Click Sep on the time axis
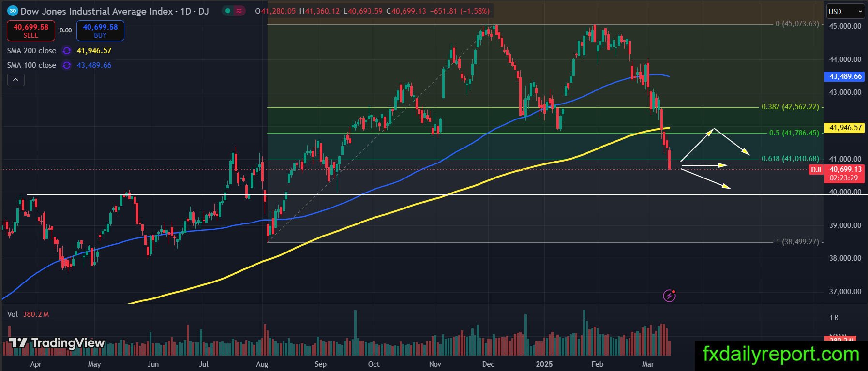This screenshot has width=868, height=371. 320,364
